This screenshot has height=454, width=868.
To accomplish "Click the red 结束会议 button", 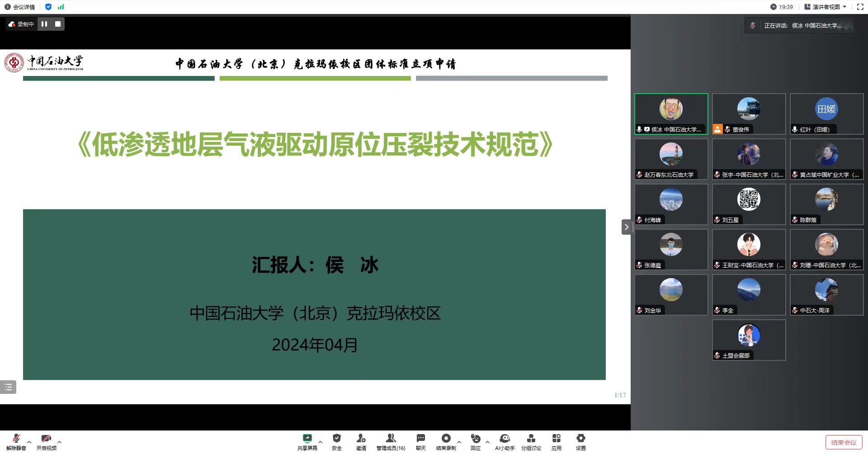I will 844,443.
